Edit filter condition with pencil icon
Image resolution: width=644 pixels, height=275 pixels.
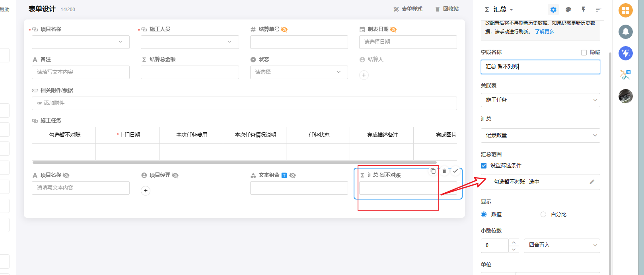[592, 182]
